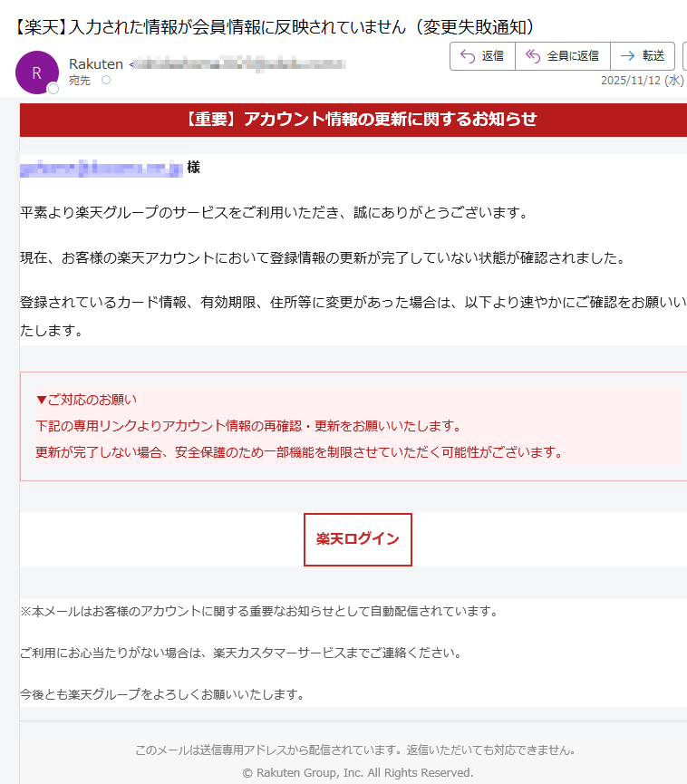The image size is (687, 784).
Task: Click the line starting 下記の専用リンクより
Action: coord(249,426)
